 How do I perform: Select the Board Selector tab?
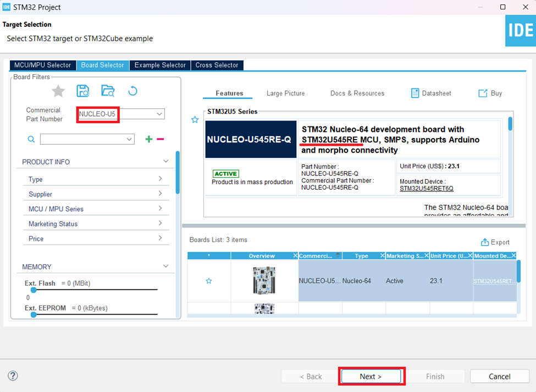point(103,65)
